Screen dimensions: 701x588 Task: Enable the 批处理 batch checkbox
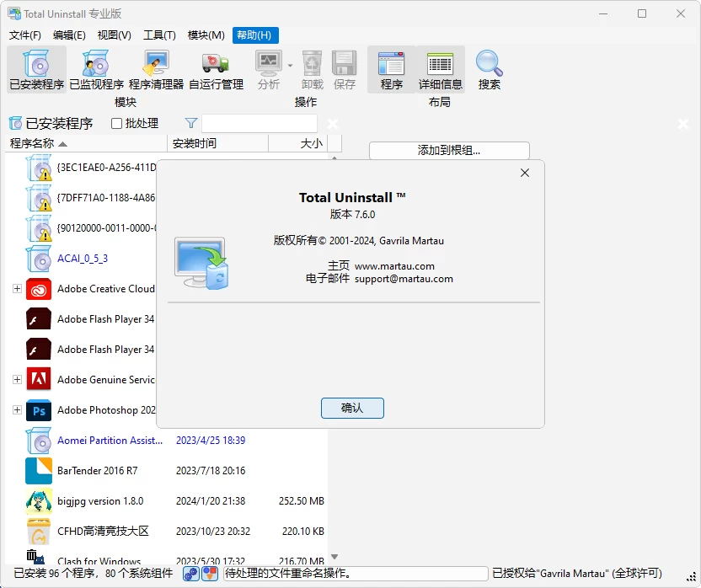[116, 124]
